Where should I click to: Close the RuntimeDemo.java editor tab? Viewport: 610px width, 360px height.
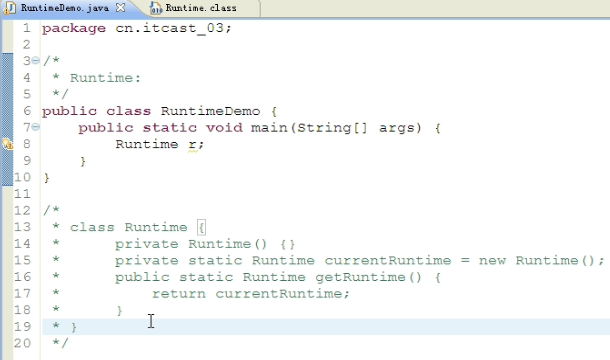click(x=121, y=7)
